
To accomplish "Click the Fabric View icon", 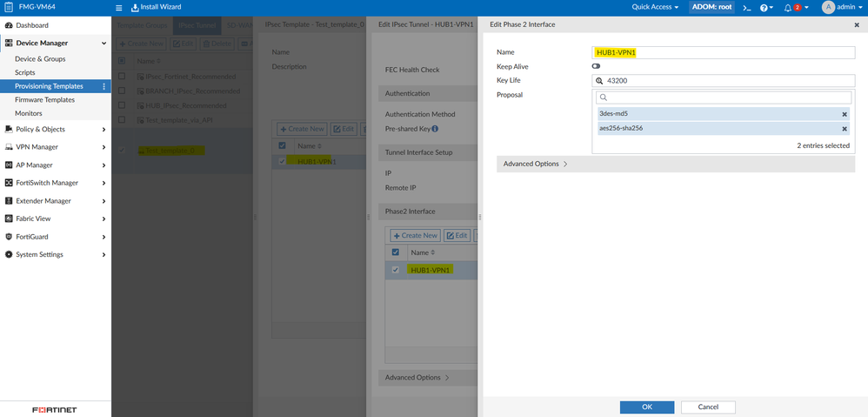I will pos(9,219).
